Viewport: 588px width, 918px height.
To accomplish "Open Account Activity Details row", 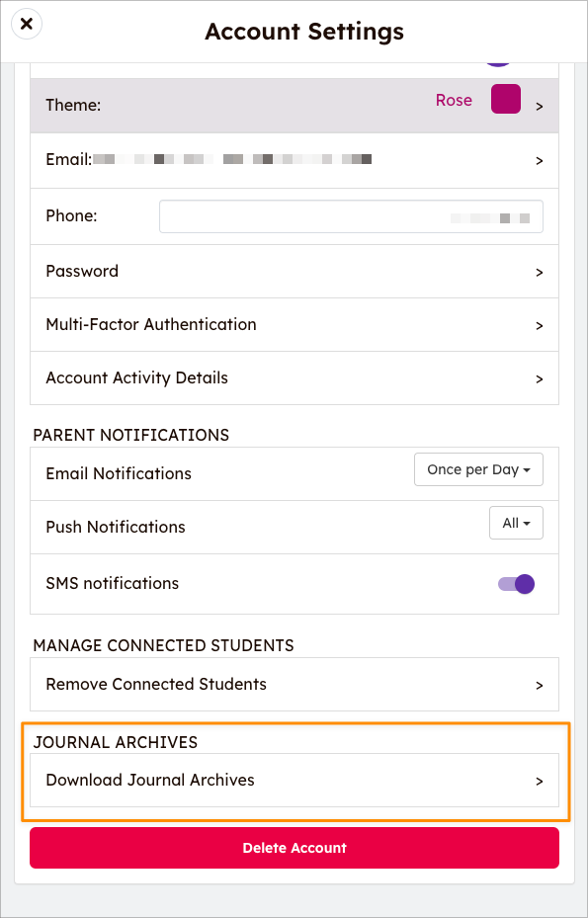I will pyautogui.click(x=294, y=378).
